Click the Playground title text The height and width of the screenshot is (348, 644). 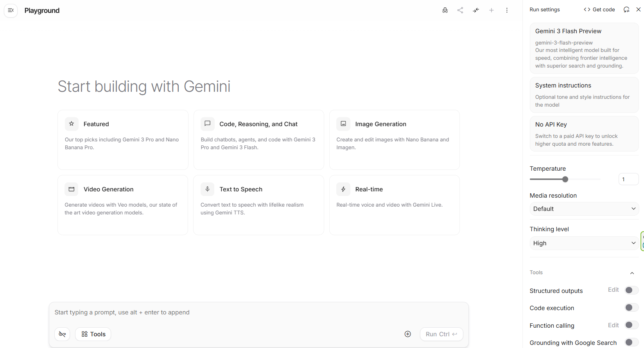tap(42, 11)
